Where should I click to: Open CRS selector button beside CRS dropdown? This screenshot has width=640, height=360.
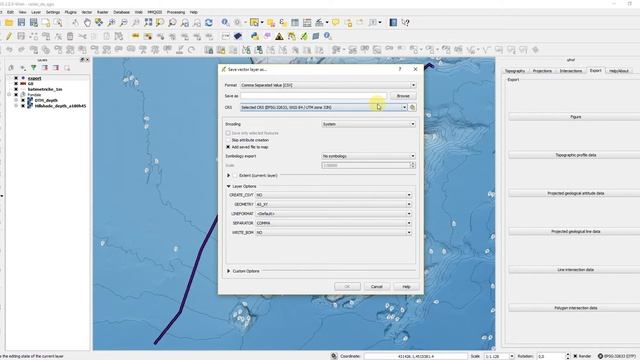[412, 107]
